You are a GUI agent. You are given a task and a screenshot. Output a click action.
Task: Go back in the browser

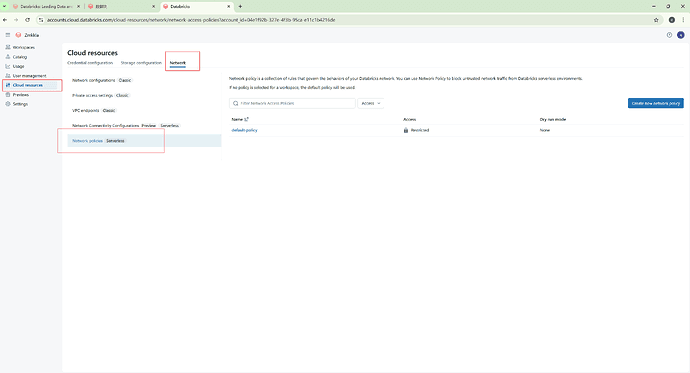click(5, 20)
